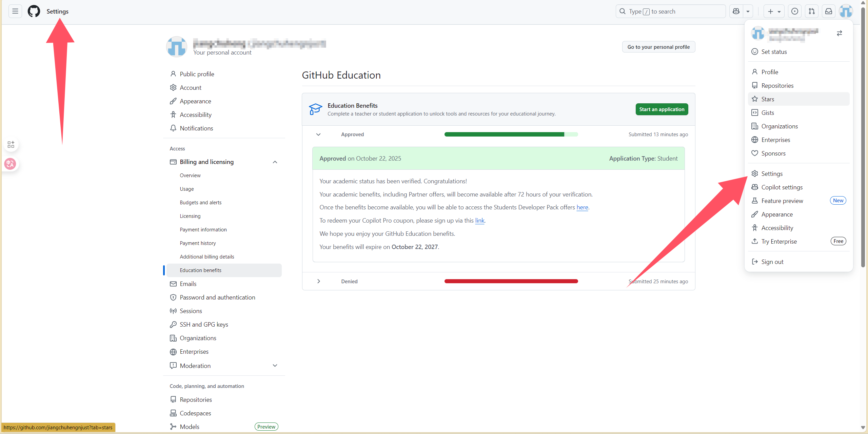
Task: Choose Sign out from user menu
Action: click(772, 262)
